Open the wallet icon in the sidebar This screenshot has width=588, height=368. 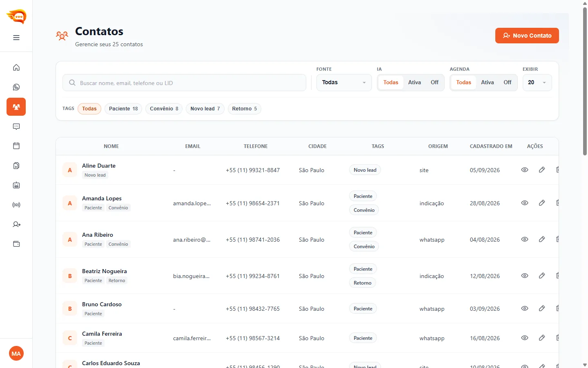tap(16, 244)
